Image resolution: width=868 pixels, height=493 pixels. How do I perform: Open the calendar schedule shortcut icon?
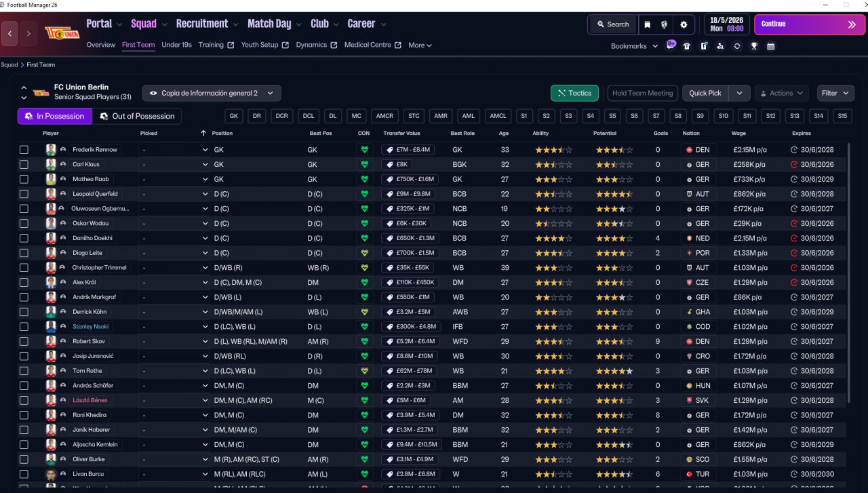tap(771, 46)
